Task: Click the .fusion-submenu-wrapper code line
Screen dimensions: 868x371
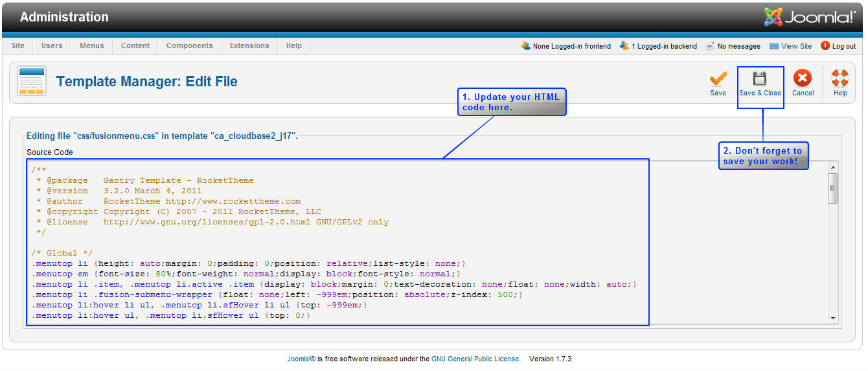Action: (x=277, y=294)
